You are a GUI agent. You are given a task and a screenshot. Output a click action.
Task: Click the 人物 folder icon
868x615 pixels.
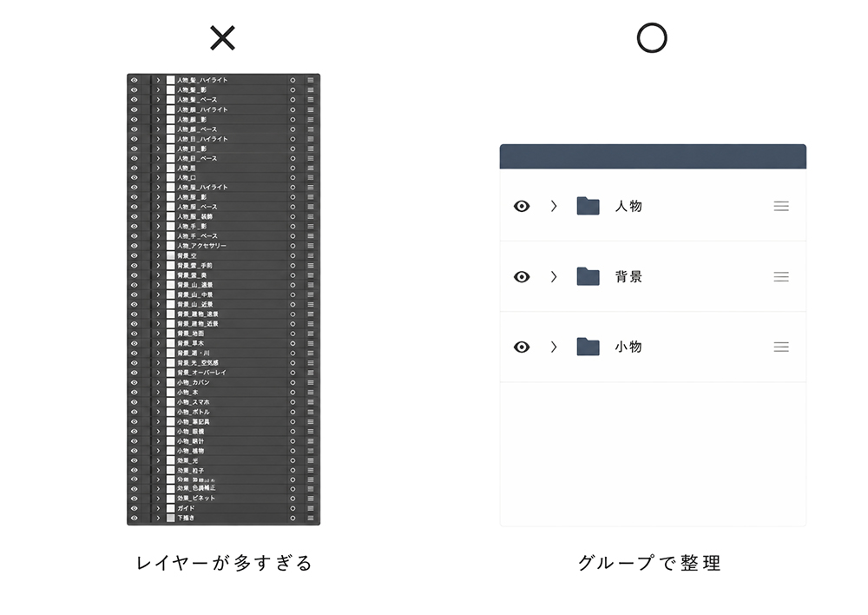point(588,206)
